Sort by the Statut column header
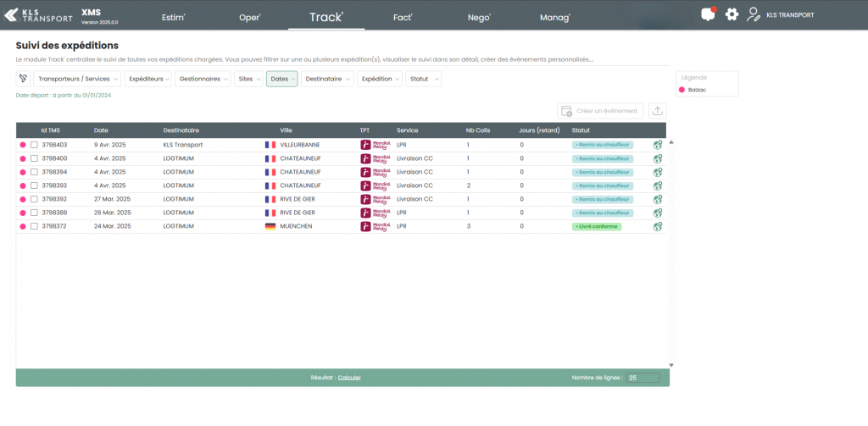The image size is (868, 426). point(581,130)
